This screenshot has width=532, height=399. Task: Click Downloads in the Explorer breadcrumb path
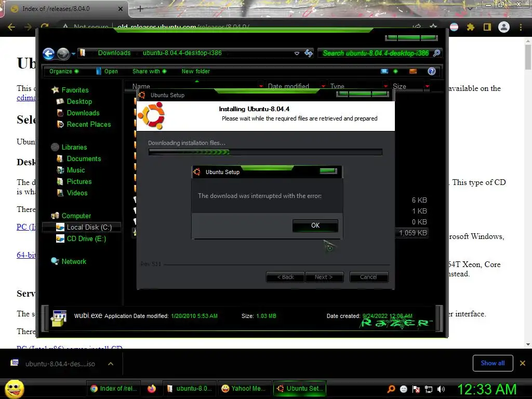[114, 53]
